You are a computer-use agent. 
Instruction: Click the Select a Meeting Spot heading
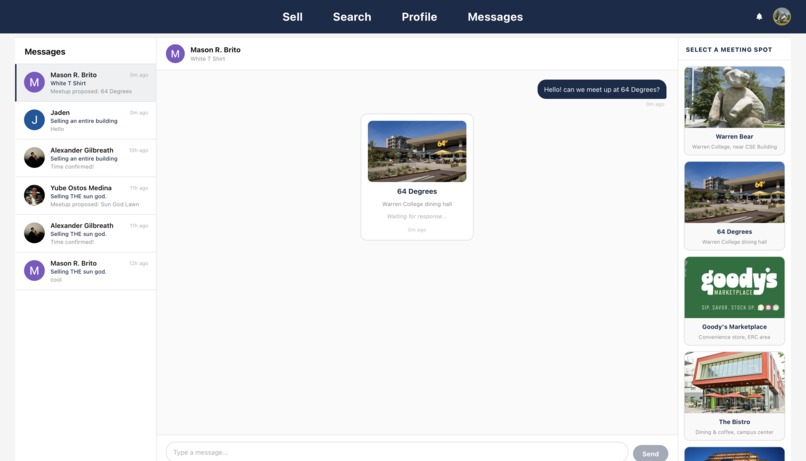(x=728, y=50)
